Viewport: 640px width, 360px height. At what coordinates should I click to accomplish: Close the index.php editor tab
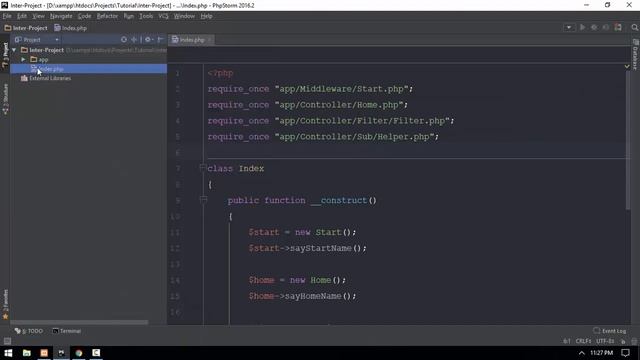pyautogui.click(x=209, y=40)
